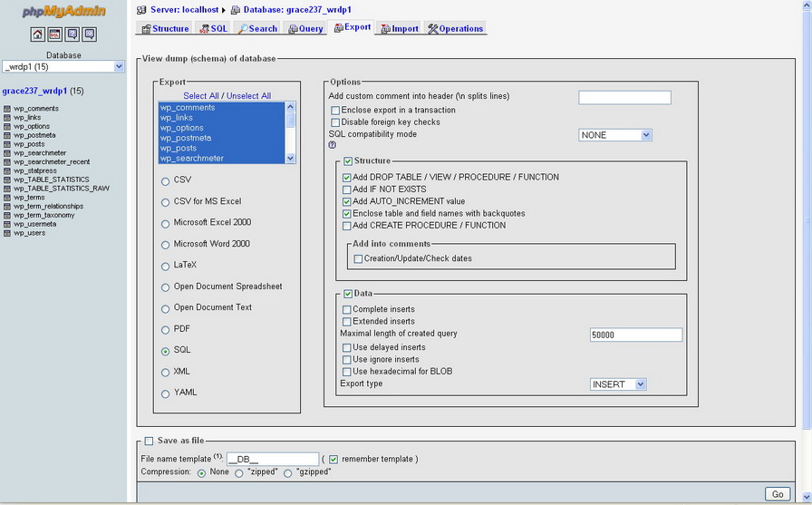Click the Unselect All link

click(248, 96)
